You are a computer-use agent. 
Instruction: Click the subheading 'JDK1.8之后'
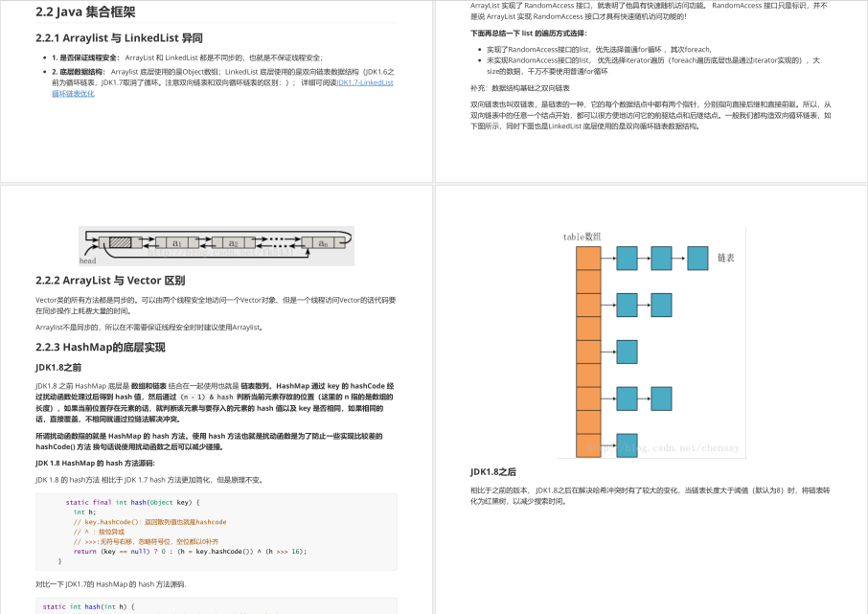493,471
